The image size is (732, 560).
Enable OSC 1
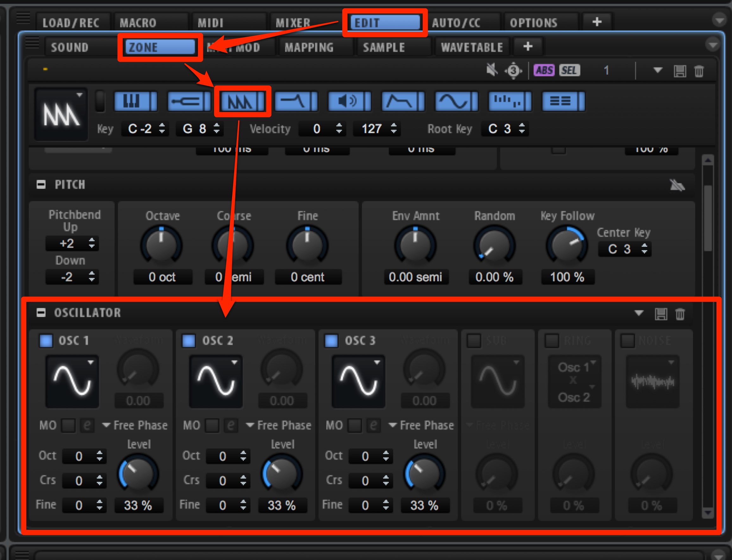46,341
